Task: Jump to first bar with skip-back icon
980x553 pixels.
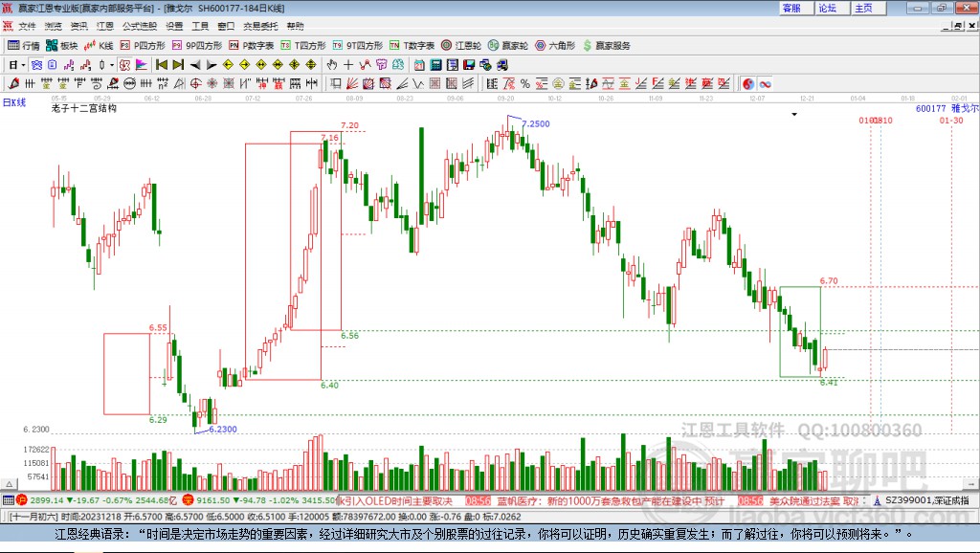Action: coord(161,65)
